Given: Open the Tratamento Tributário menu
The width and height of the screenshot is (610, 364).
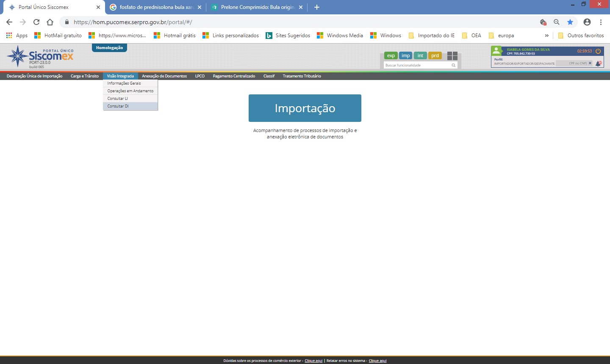Looking at the screenshot, I should tap(302, 76).
